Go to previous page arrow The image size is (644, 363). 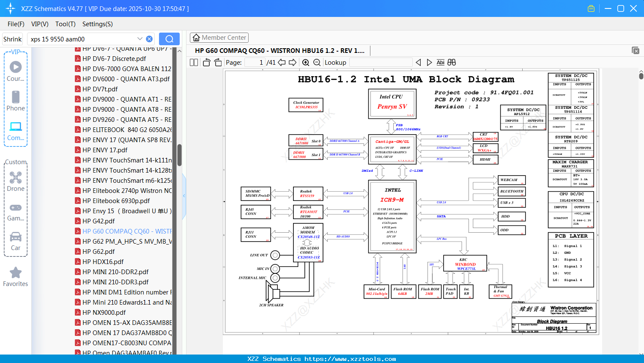tap(282, 62)
